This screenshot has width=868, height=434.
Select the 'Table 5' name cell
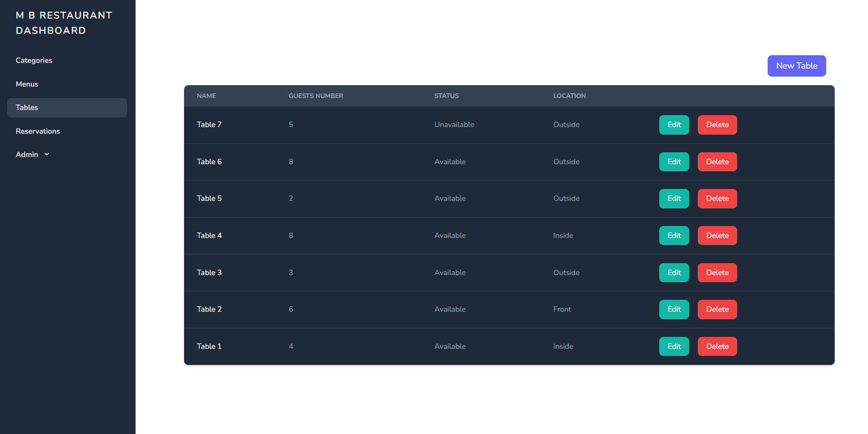coord(209,198)
